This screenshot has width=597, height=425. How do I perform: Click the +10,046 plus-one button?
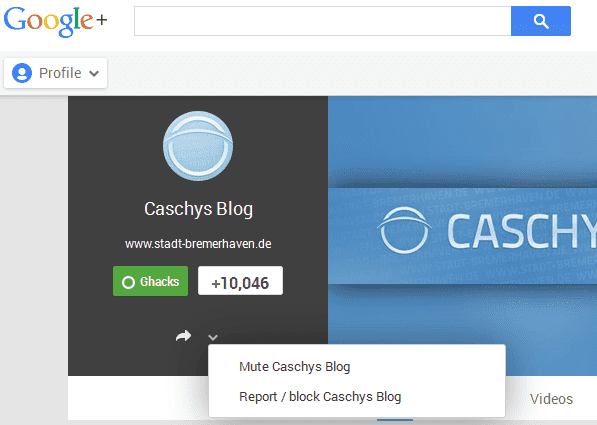click(240, 281)
